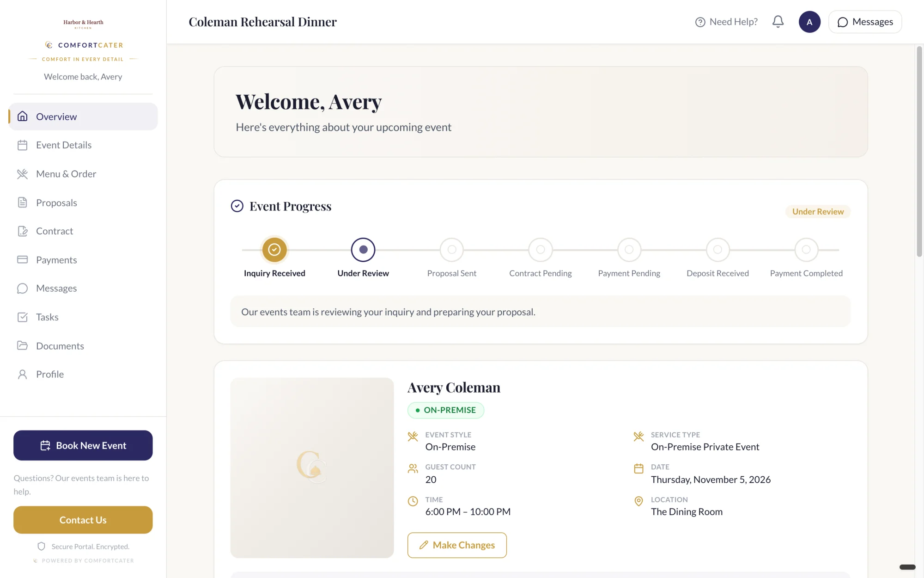The width and height of the screenshot is (924, 578).
Task: Click the Time clock icon
Action: (413, 501)
